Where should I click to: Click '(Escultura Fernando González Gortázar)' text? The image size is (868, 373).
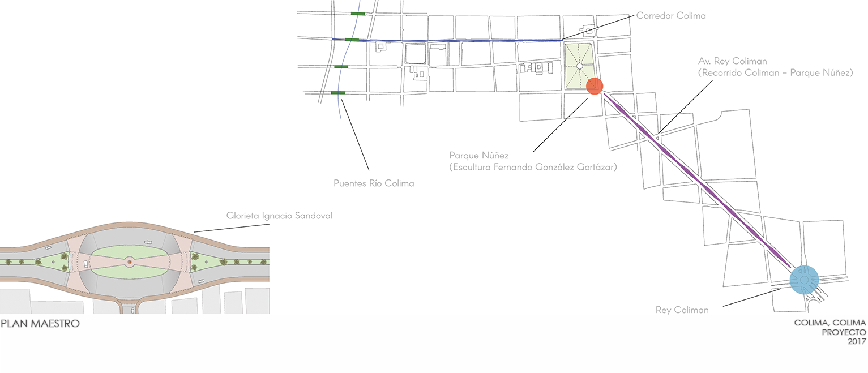click(533, 167)
